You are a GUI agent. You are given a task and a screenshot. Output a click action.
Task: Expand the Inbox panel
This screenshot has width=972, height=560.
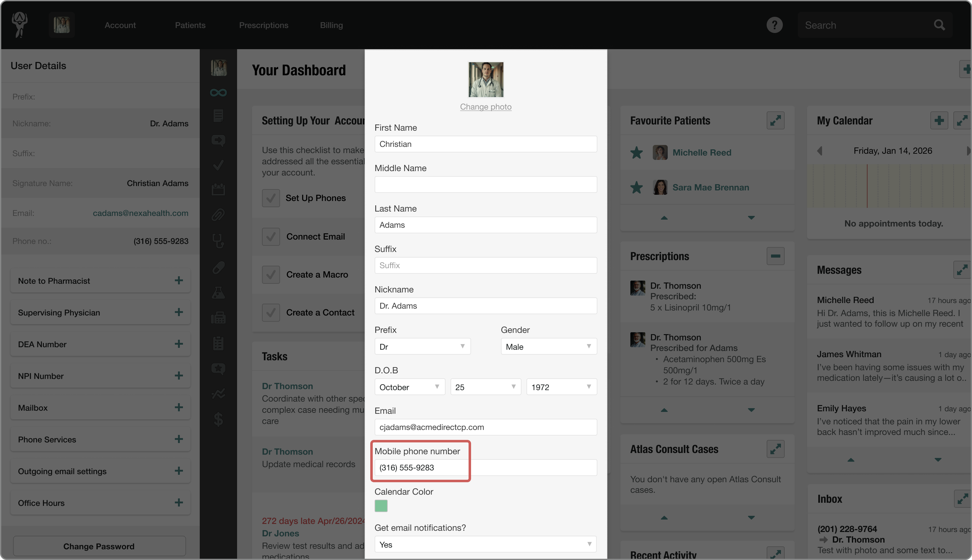click(x=962, y=499)
